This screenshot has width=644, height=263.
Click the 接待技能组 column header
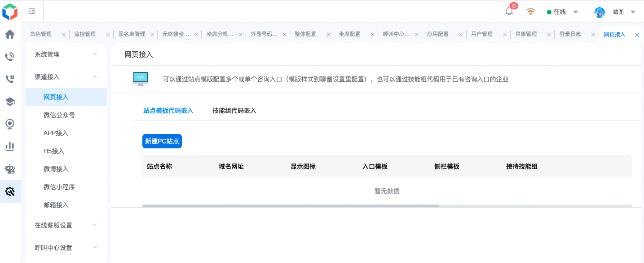coord(522,166)
